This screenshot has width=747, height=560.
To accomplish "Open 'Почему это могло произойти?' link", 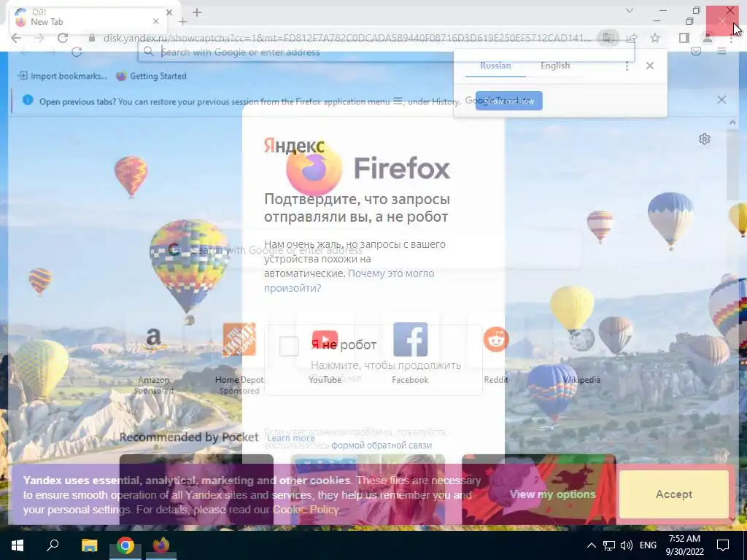I will point(349,281).
